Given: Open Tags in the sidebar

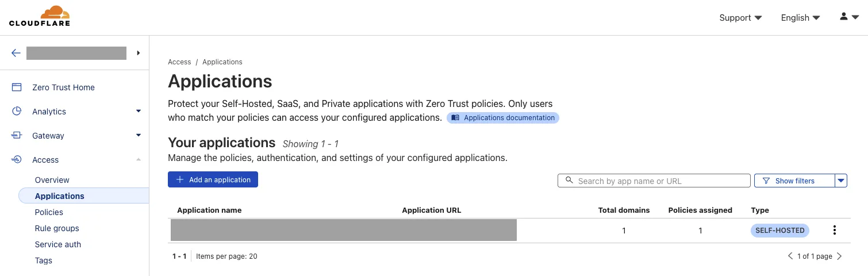Looking at the screenshot, I should pos(43,260).
